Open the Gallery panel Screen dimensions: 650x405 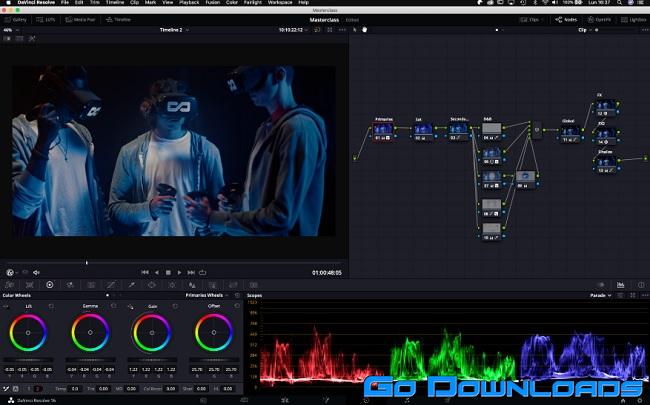[x=16, y=19]
